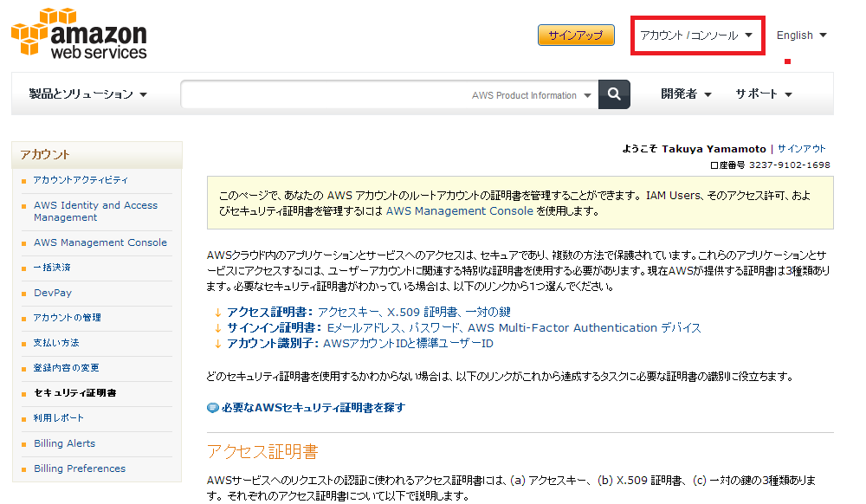The width and height of the screenshot is (866, 504).
Task: Open Billing Alerts sidebar link
Action: pos(64,443)
